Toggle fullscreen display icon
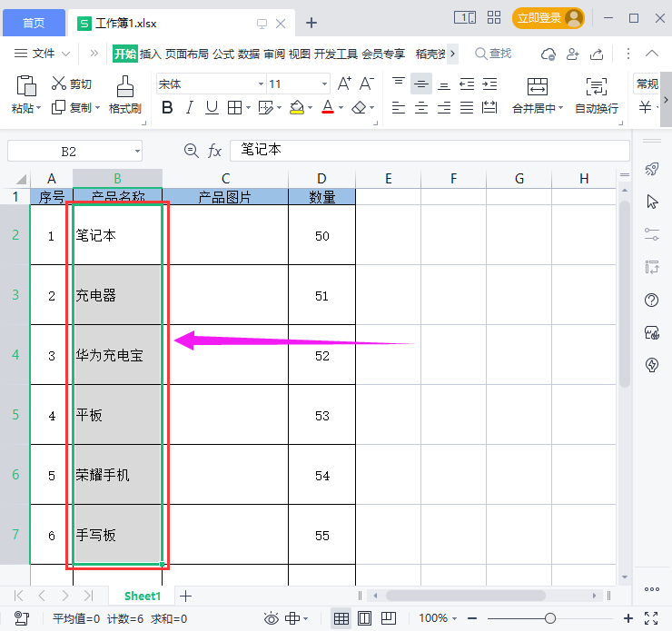 point(651,618)
